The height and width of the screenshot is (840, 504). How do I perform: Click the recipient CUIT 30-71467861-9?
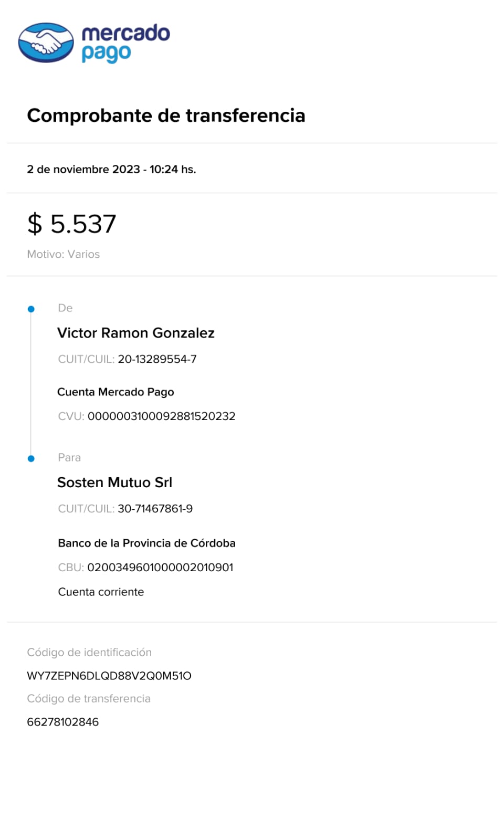155,509
